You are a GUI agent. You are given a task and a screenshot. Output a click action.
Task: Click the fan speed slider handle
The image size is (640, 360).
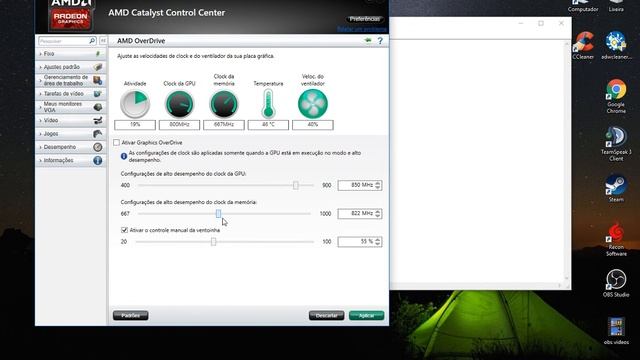coord(213,242)
